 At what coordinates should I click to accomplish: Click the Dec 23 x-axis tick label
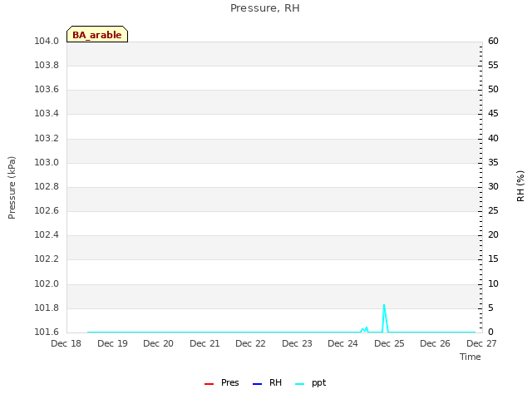pos(297,343)
